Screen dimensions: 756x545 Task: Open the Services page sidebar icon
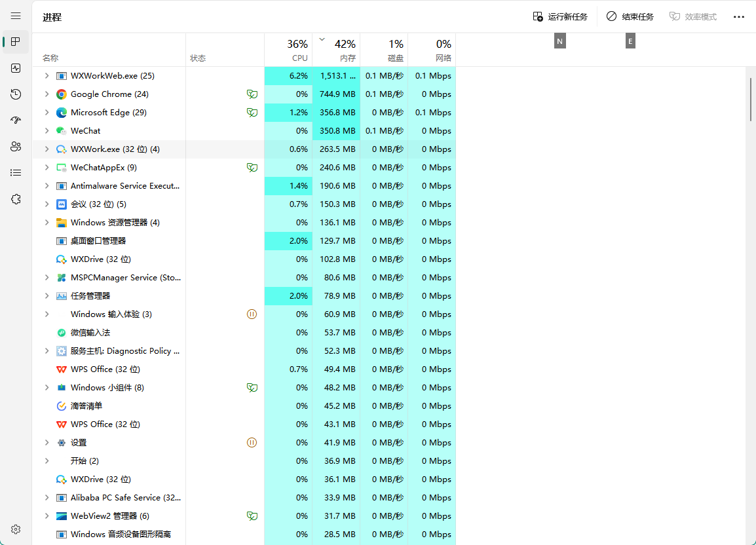coord(16,199)
